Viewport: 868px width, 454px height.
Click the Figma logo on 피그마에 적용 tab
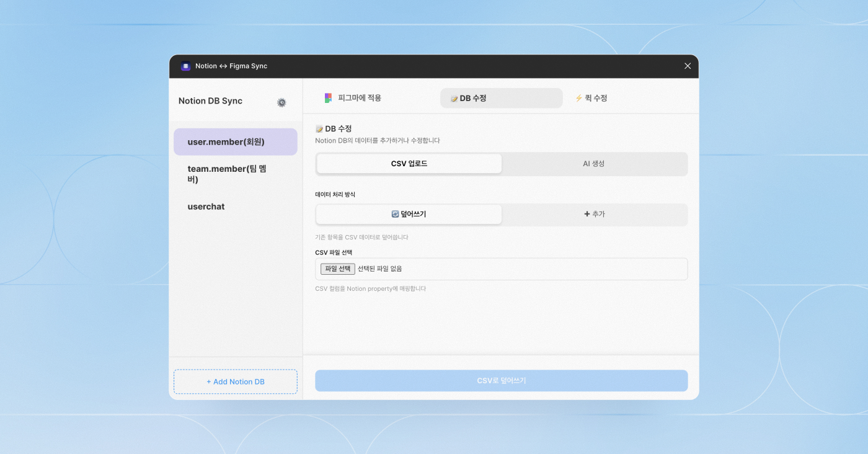click(x=328, y=97)
